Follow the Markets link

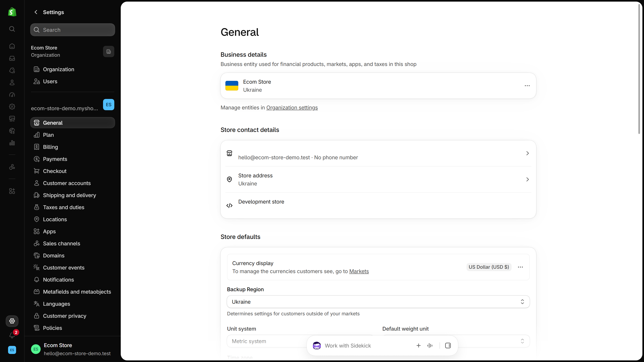click(x=359, y=271)
